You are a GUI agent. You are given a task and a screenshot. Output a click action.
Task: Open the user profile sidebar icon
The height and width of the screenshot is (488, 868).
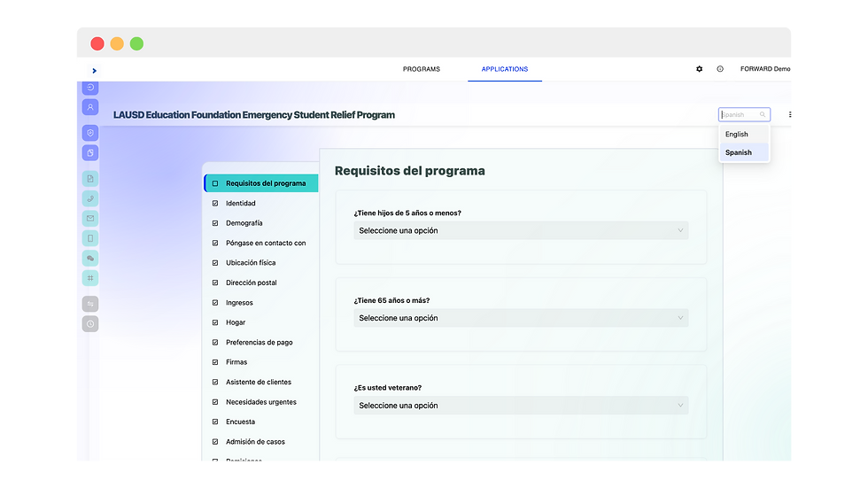(x=90, y=107)
